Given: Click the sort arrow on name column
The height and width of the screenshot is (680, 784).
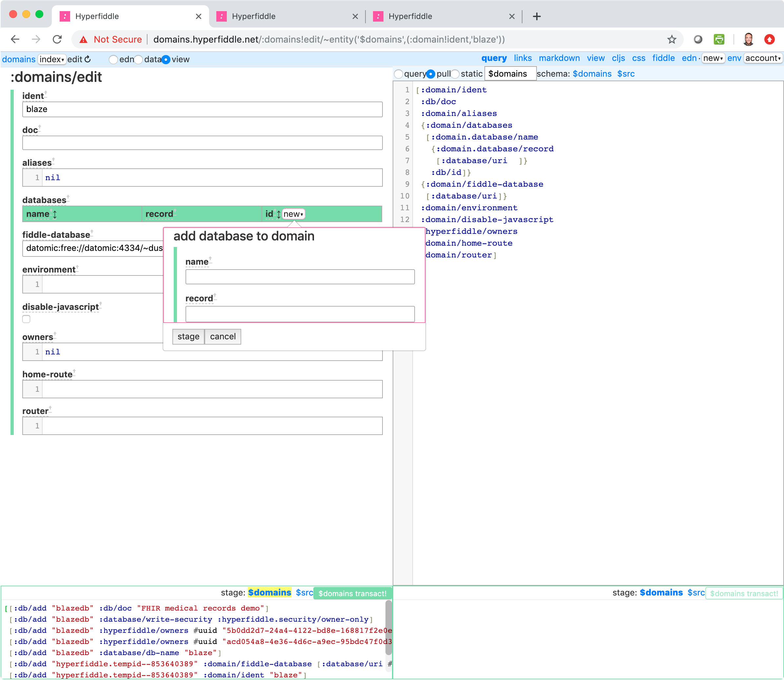Looking at the screenshot, I should (55, 215).
